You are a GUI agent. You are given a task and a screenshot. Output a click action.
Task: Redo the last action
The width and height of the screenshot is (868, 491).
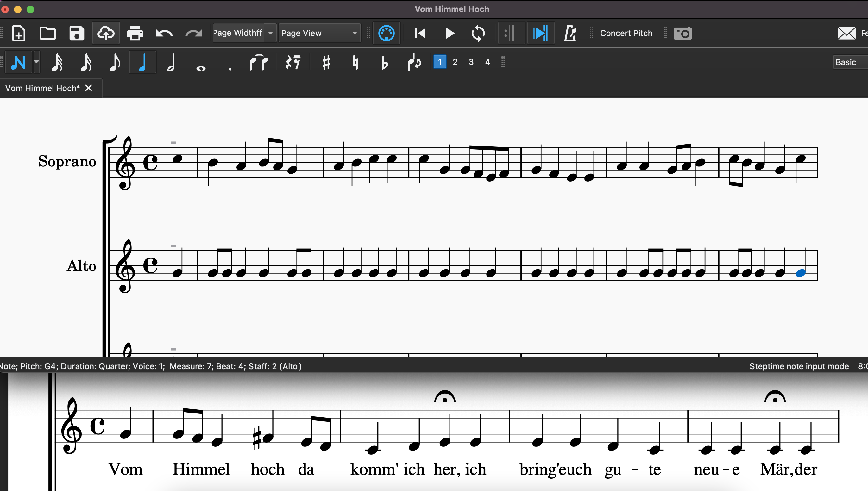pyautogui.click(x=194, y=33)
